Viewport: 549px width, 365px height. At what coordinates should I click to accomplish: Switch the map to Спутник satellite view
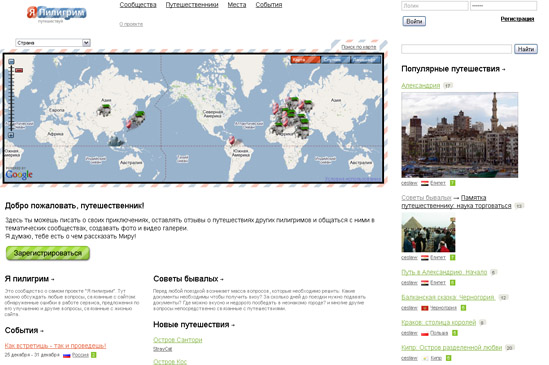click(x=335, y=60)
